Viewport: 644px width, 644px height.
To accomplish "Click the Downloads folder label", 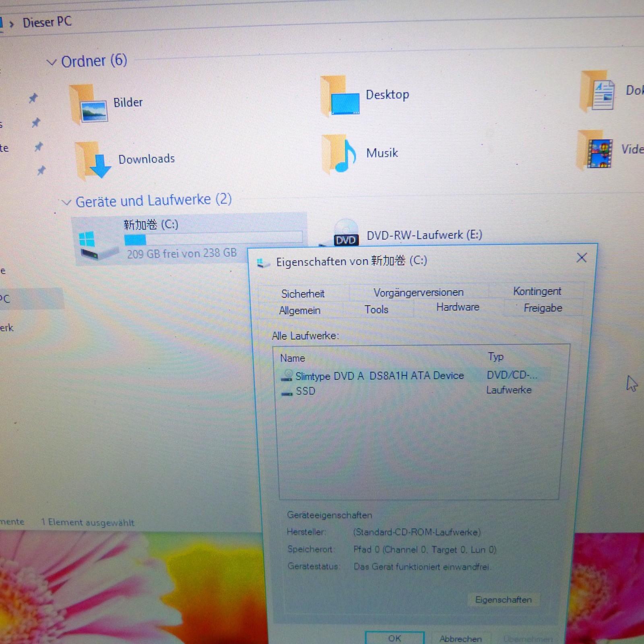I will [x=147, y=159].
